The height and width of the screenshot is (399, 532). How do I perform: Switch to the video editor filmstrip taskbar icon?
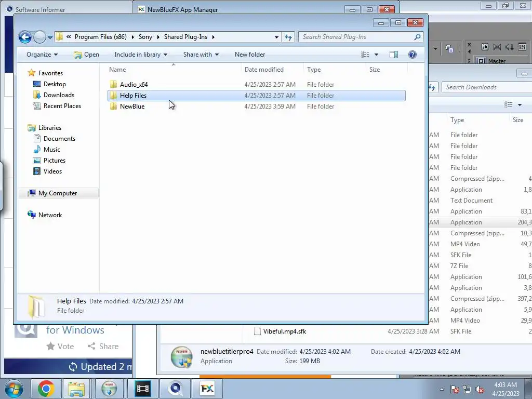[x=142, y=389]
